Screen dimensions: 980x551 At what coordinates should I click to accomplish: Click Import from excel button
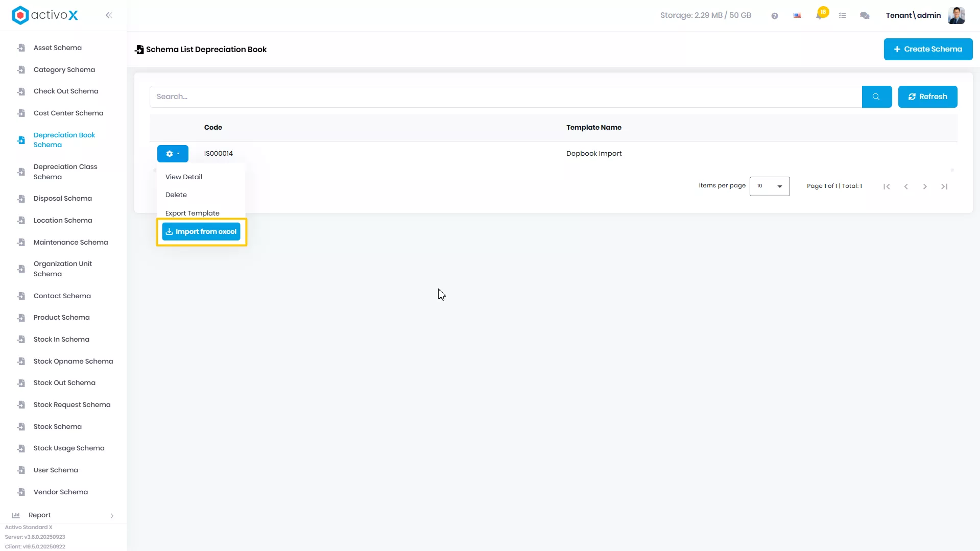[x=201, y=232]
